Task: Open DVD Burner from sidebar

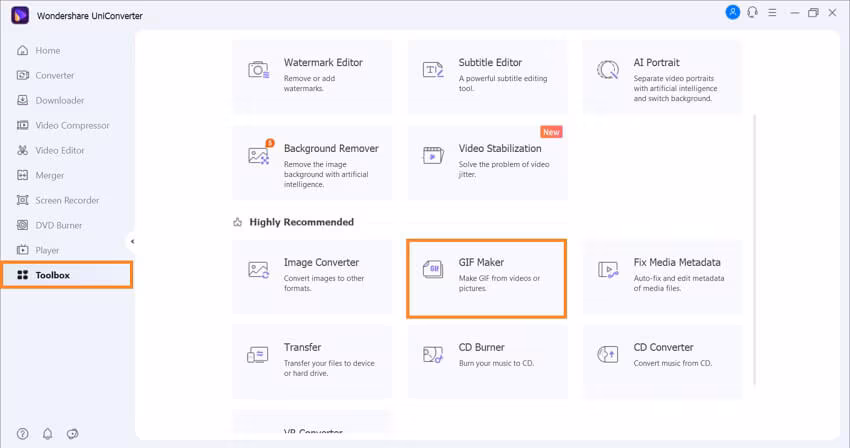Action: pyautogui.click(x=49, y=225)
